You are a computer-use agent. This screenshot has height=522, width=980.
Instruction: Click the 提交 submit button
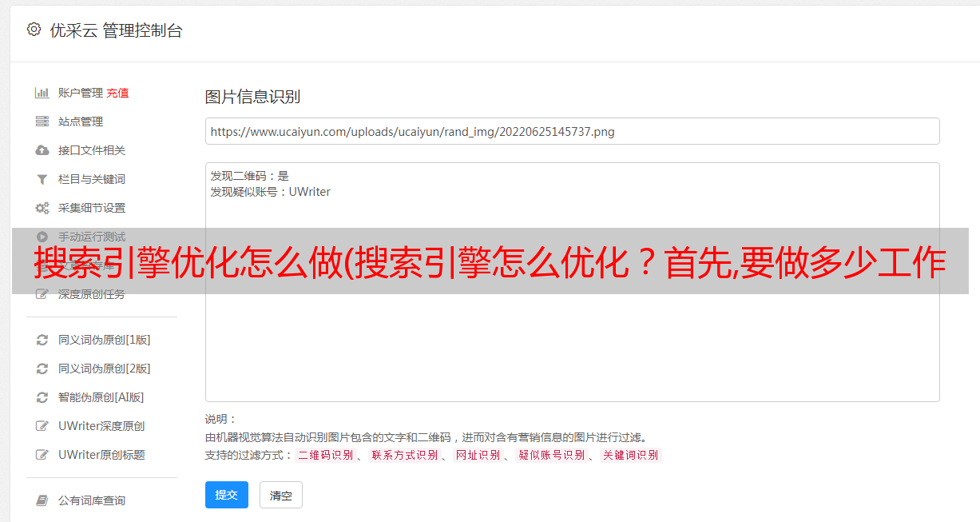227,495
